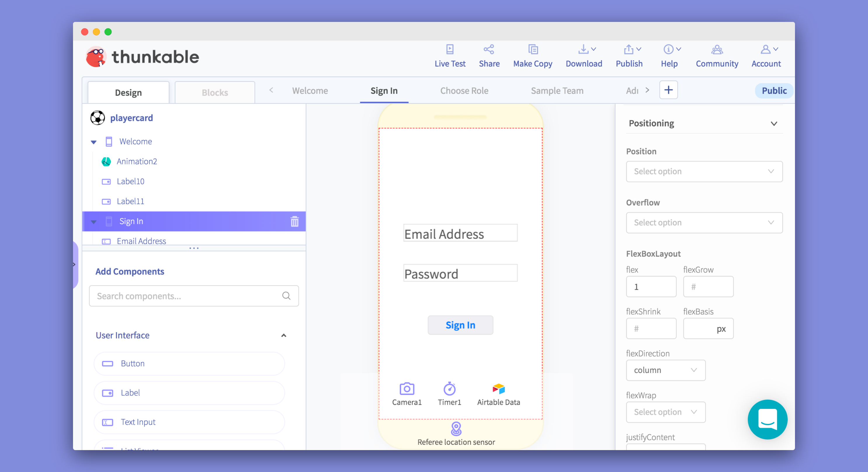
Task: Collapse the Sign In tree node
Action: (x=94, y=222)
